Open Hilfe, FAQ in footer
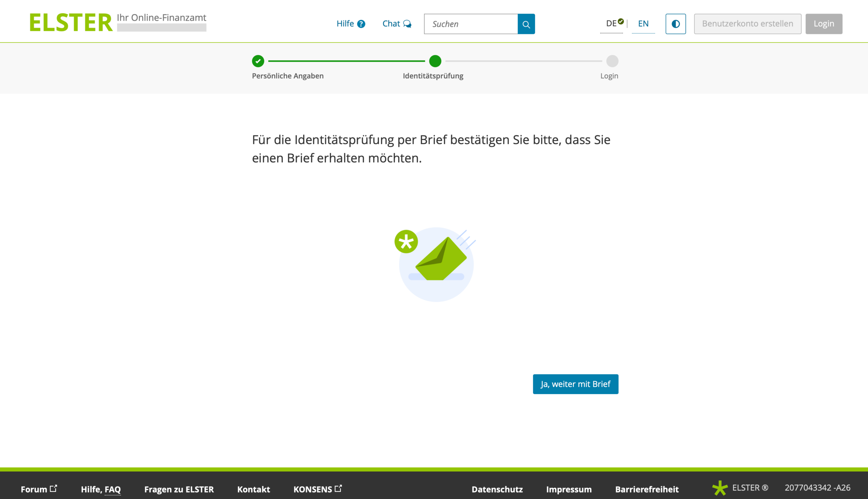This screenshot has width=868, height=499. click(x=101, y=489)
